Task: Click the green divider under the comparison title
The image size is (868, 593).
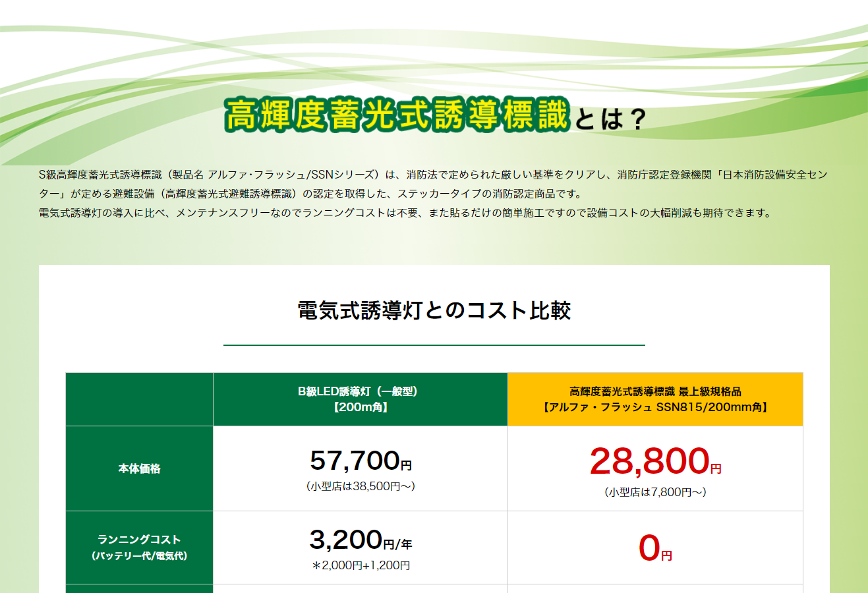Action: click(434, 343)
